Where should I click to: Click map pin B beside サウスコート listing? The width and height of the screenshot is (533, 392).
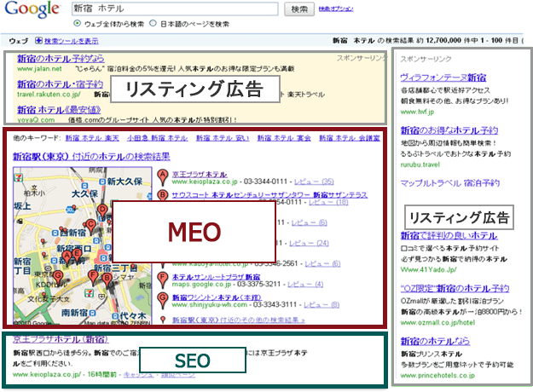pos(163,196)
